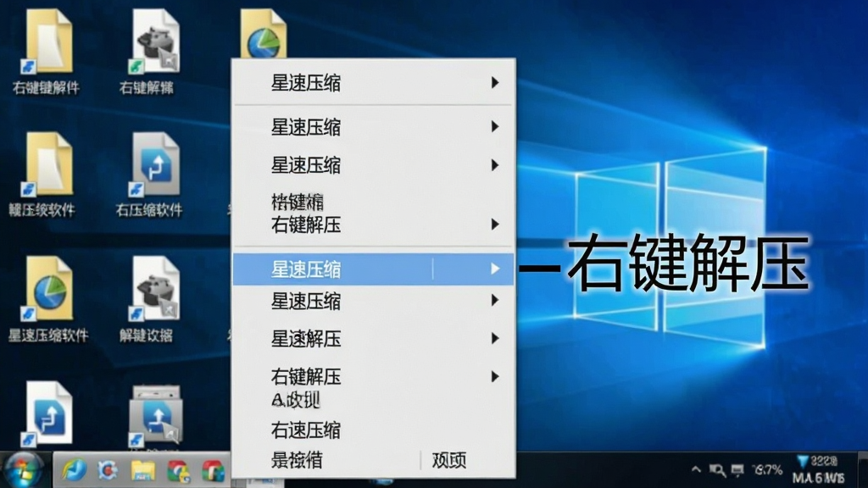Screen dimensions: 868x488
Task: Click the magnifier icon in the system tray
Action: click(717, 470)
